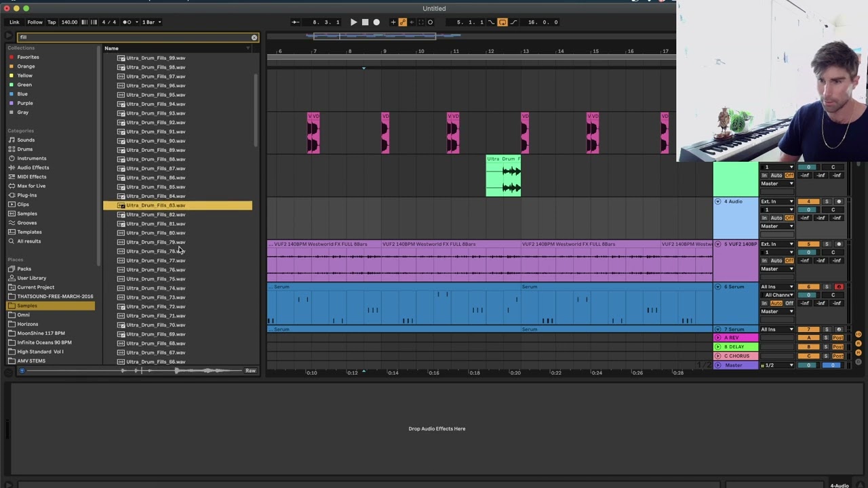Toggle browser preview headphone button
The height and width of the screenshot is (488, 868).
point(22,371)
